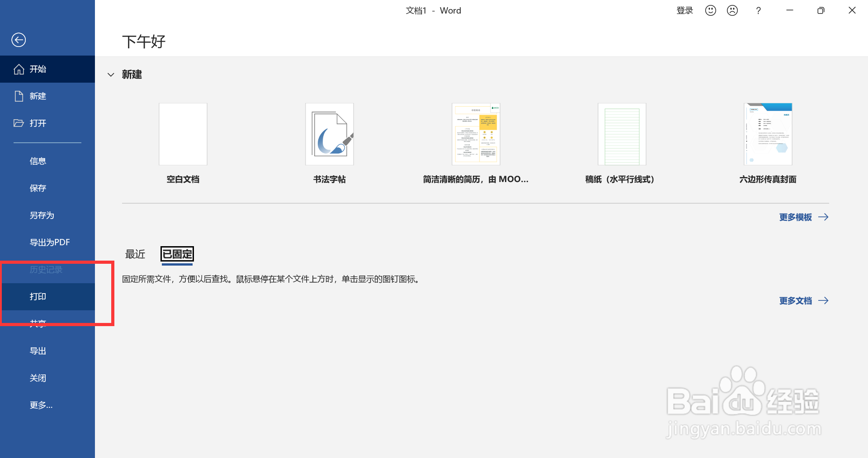Click the smiley feedback icon
The height and width of the screenshot is (458, 868).
click(x=710, y=10)
